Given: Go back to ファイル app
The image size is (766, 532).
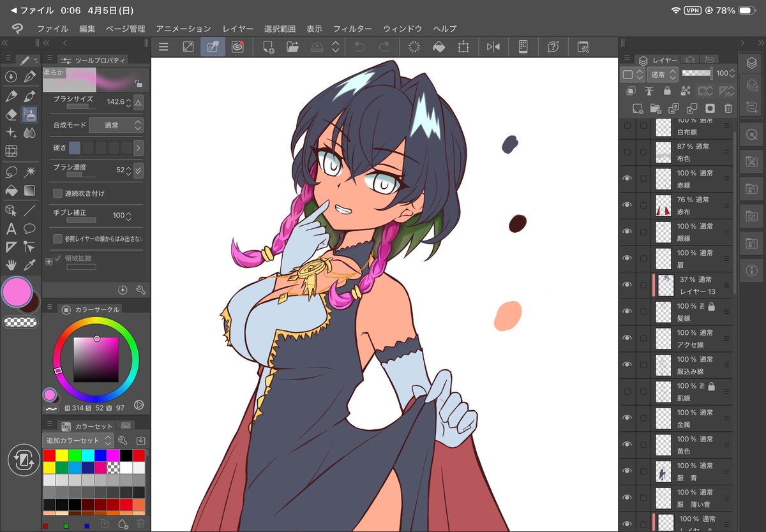Looking at the screenshot, I should click(32, 11).
